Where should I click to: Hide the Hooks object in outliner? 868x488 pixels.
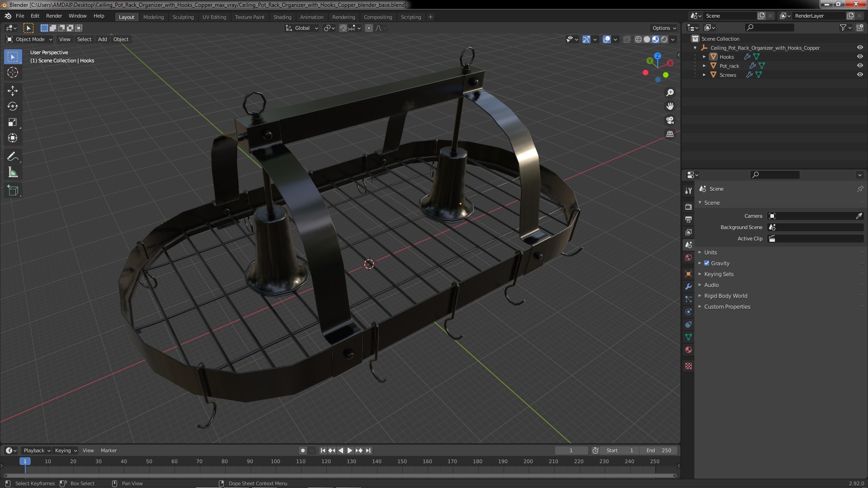tap(859, 56)
